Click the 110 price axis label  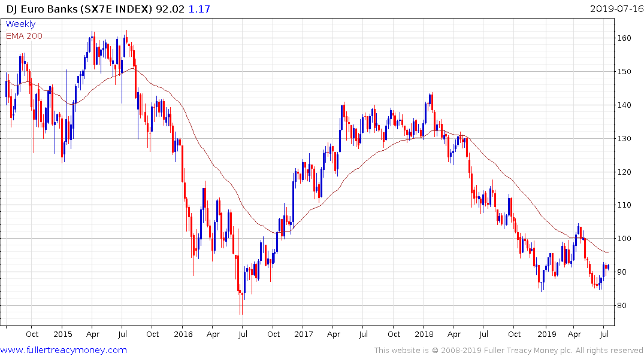624,205
